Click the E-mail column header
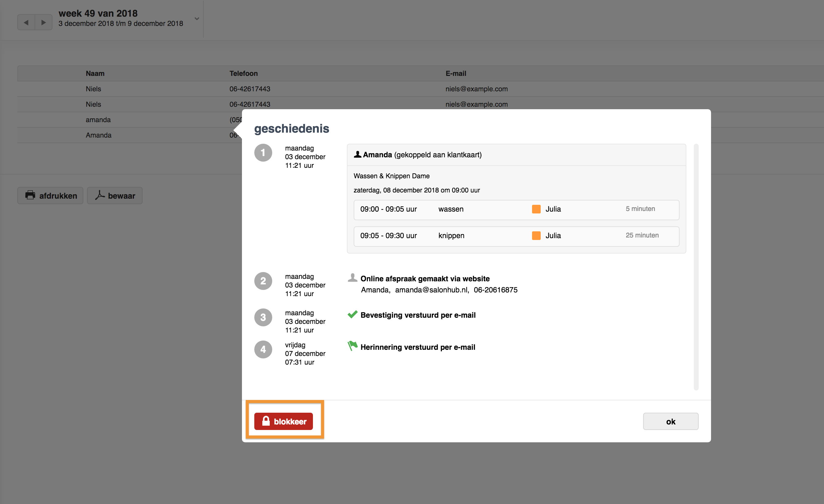The height and width of the screenshot is (504, 824). [x=456, y=73]
